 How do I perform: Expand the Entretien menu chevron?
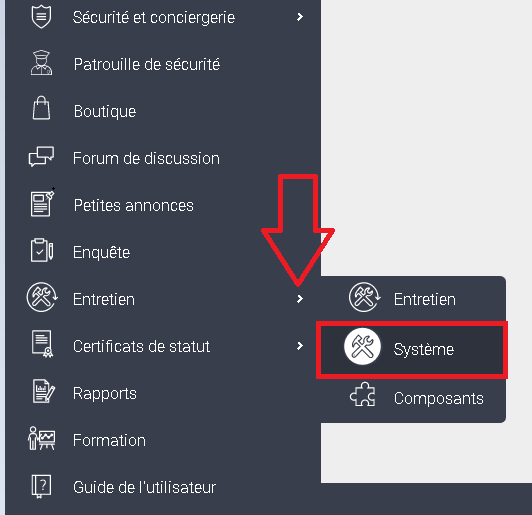click(300, 299)
